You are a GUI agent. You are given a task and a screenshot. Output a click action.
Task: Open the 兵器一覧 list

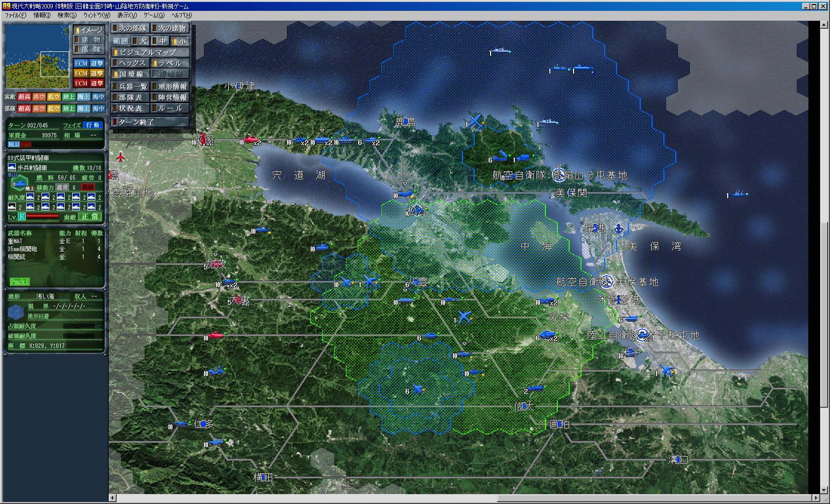(130, 86)
